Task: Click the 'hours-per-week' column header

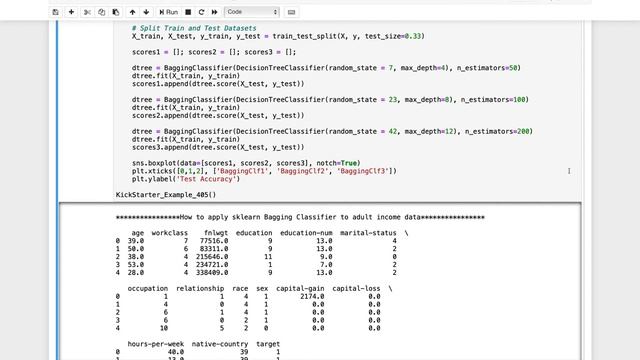Action: point(156,344)
